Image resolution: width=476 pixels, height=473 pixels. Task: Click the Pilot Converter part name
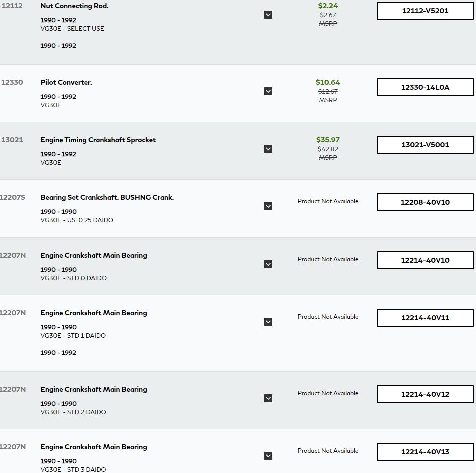coord(66,82)
